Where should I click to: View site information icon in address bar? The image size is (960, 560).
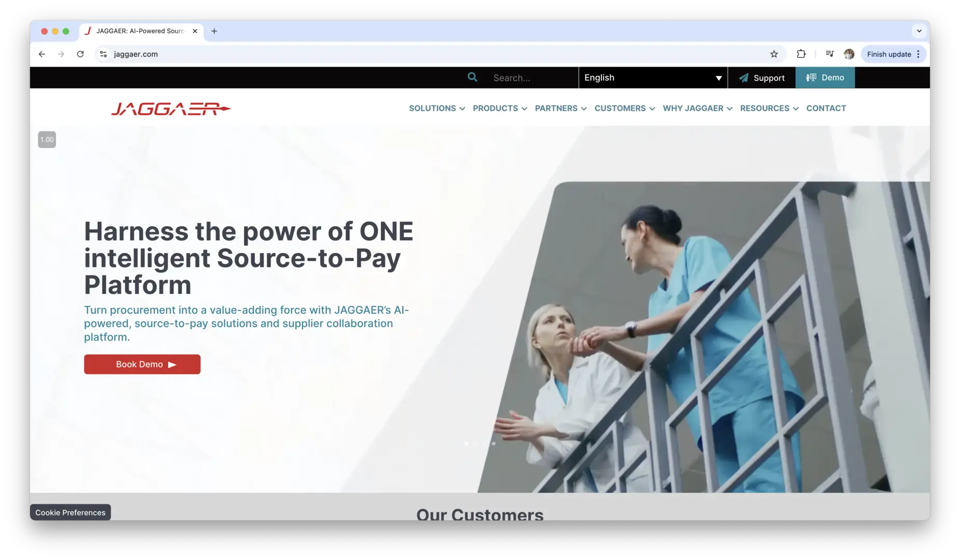click(103, 54)
